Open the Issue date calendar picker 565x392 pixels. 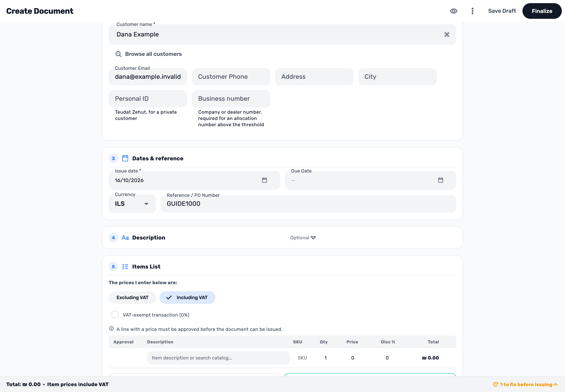click(264, 180)
